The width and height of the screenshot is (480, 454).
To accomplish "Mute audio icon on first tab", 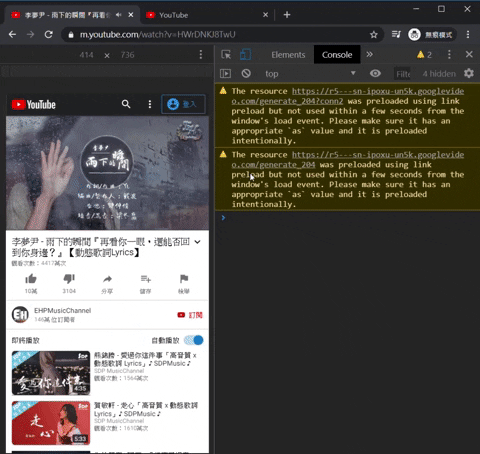I will pyautogui.click(x=119, y=15).
